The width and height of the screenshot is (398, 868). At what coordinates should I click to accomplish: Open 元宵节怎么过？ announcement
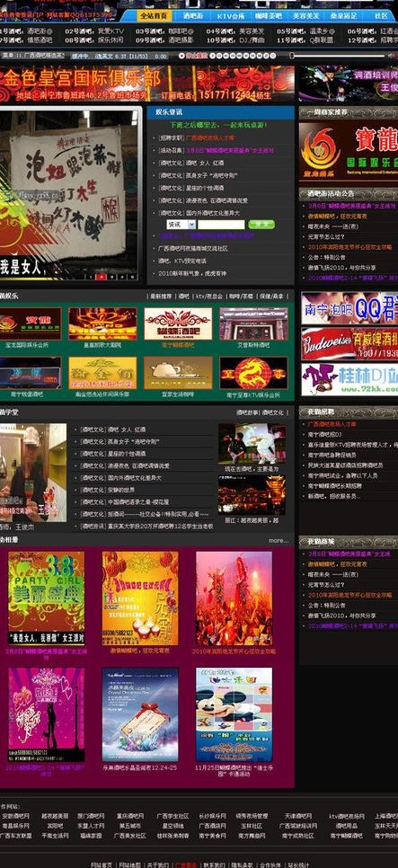coord(327,236)
